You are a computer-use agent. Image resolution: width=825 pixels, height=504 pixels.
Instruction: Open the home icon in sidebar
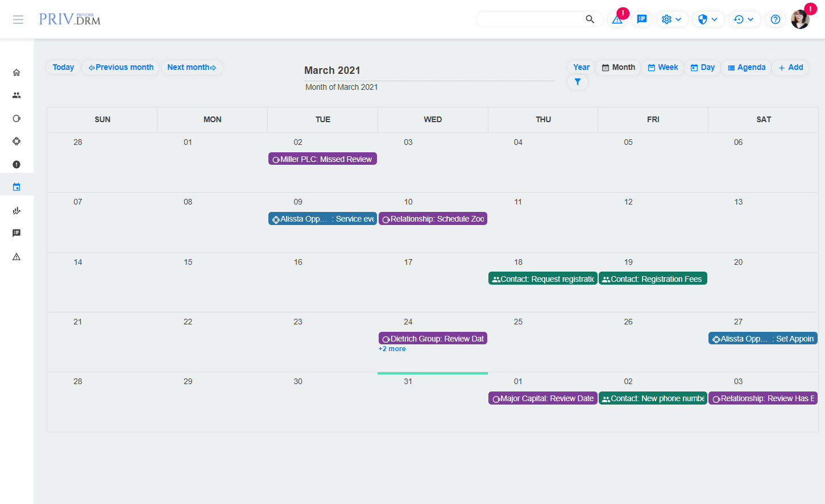point(16,73)
